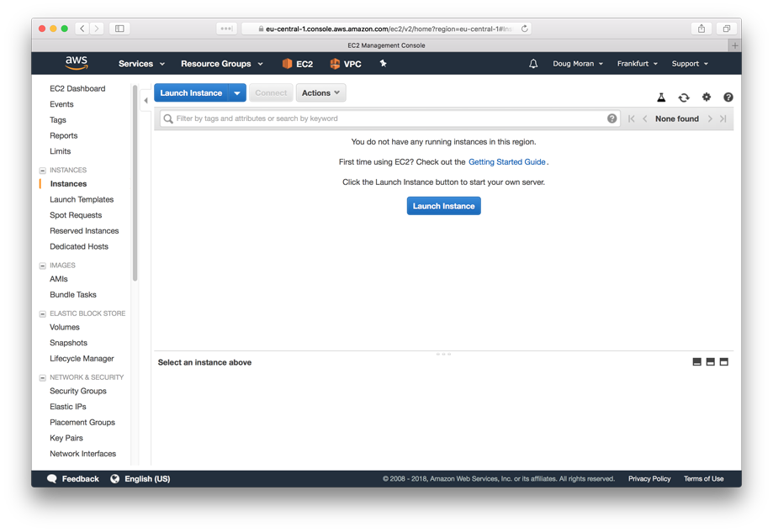Show Safari tab overview
Viewport: 773px width, 532px height.
coord(726,29)
